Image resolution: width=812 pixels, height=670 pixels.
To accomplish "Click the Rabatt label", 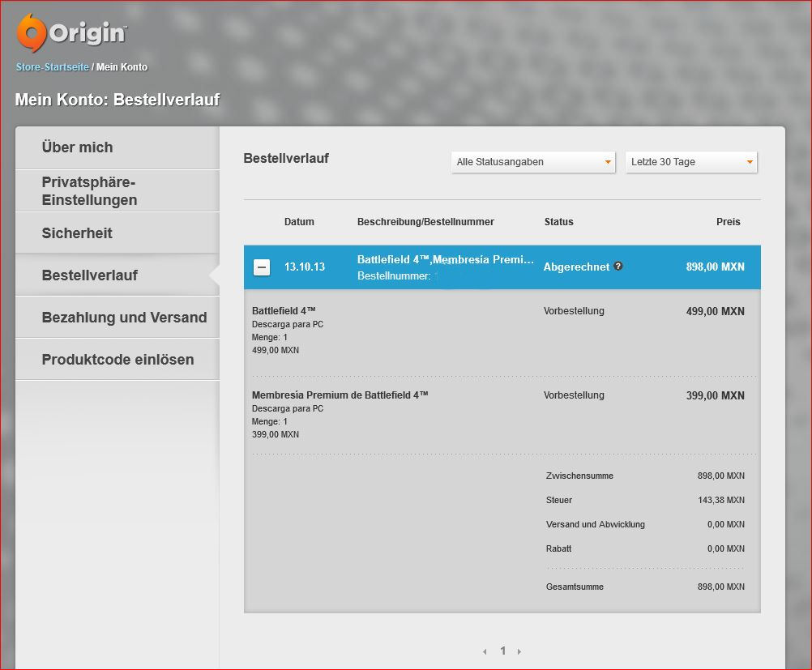I will 559,548.
